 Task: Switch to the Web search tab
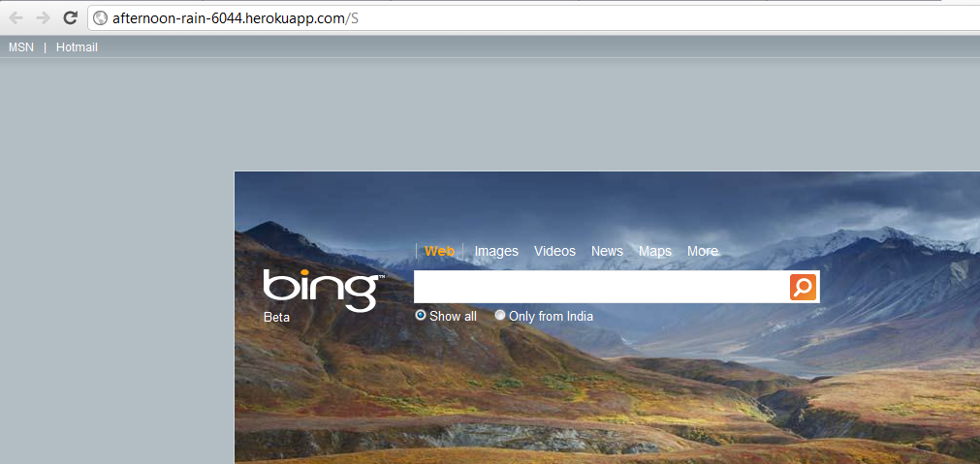439,251
